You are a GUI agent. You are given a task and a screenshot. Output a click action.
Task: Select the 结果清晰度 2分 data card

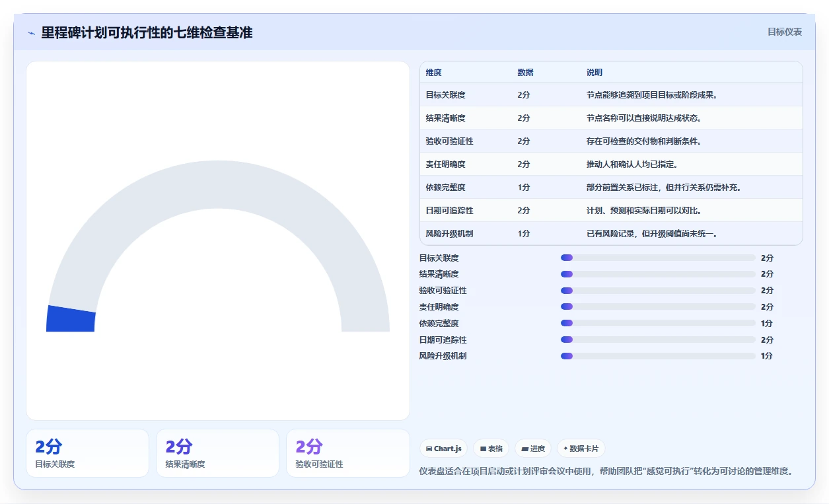click(217, 453)
